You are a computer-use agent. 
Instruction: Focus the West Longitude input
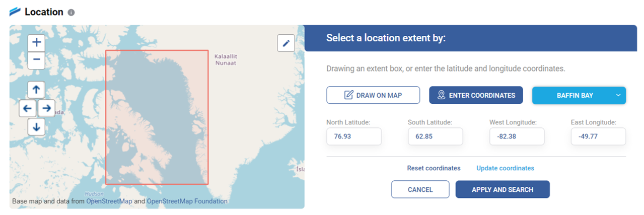(x=517, y=136)
